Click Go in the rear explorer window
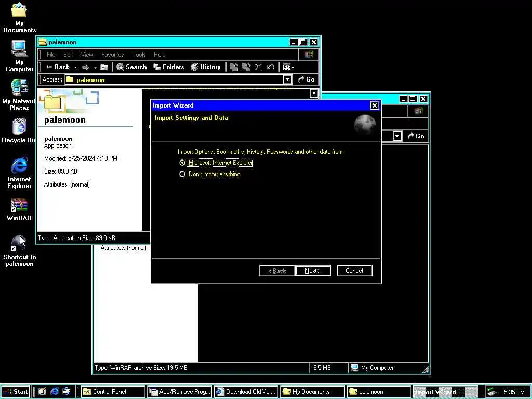This screenshot has width=532, height=399. click(416, 136)
